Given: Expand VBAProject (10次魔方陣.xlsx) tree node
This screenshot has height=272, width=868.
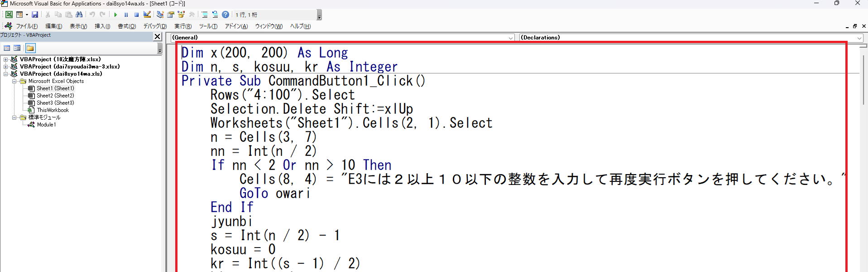Looking at the screenshot, I should pyautogui.click(x=6, y=59).
